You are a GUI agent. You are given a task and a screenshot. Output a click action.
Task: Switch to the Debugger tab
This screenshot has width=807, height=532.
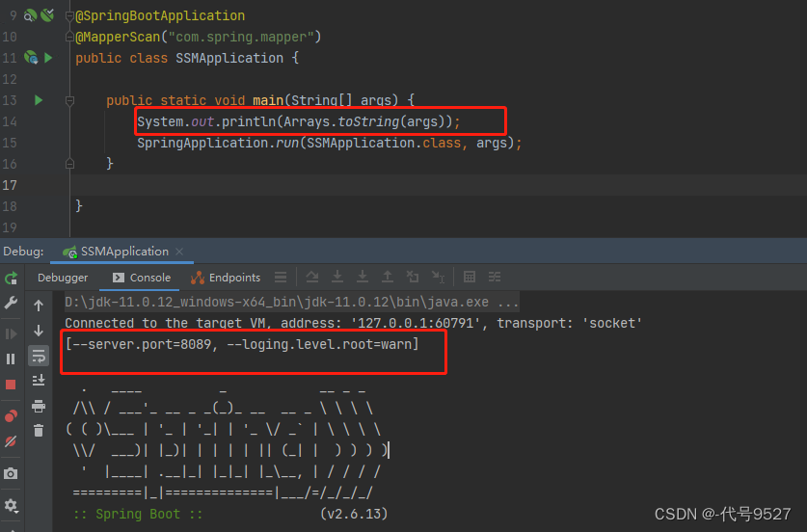[x=63, y=278]
